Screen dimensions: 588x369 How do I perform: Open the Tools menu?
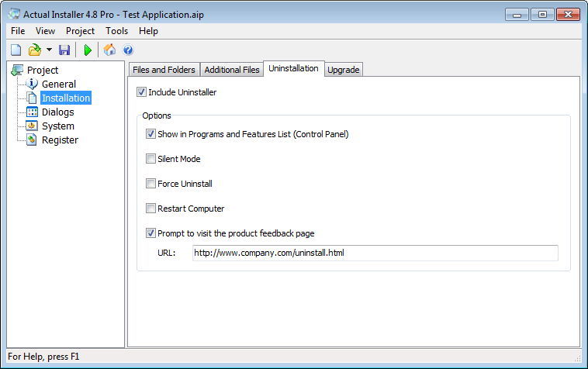pyautogui.click(x=116, y=31)
